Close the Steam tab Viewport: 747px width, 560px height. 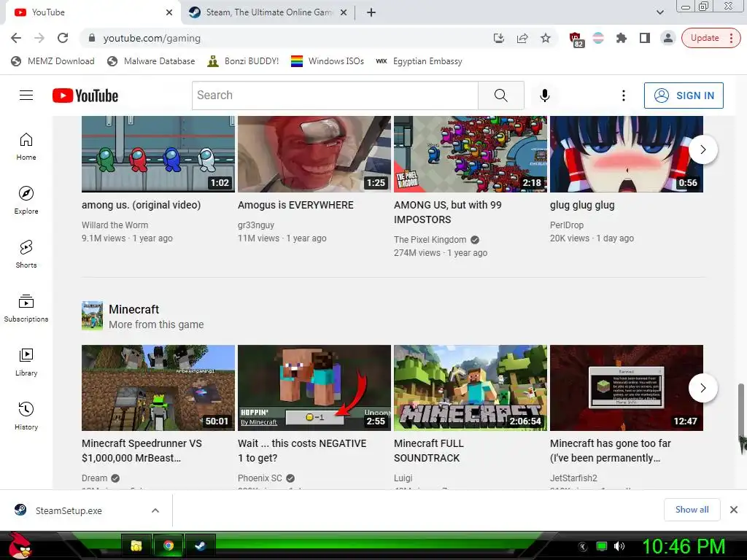click(x=343, y=12)
